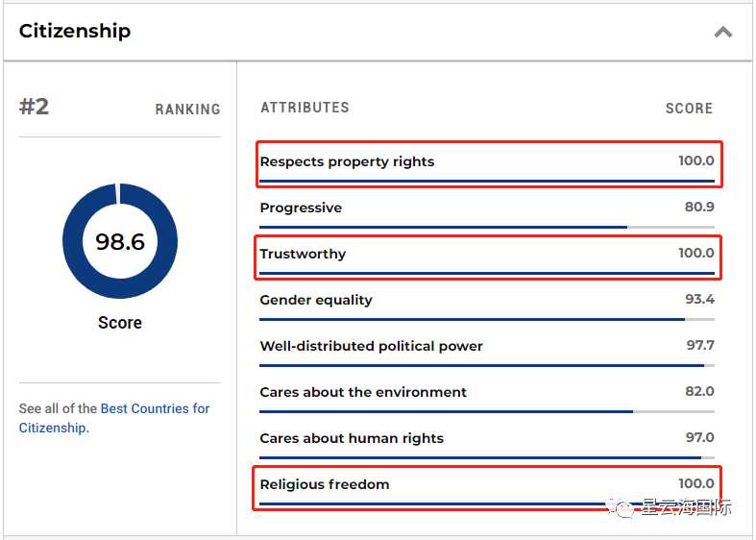Click the Gender equality attribute label
Image resolution: width=756 pixels, height=540 pixels.
(x=316, y=300)
